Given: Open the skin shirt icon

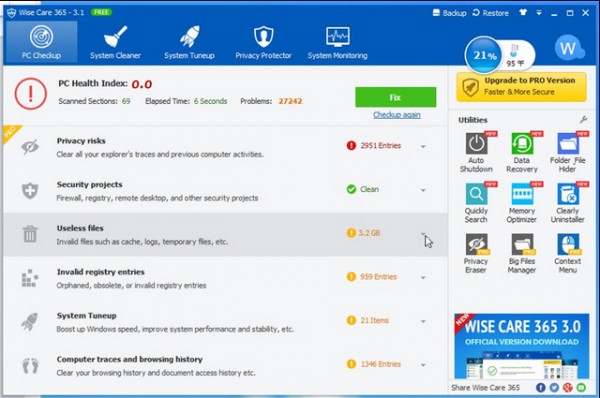Looking at the screenshot, I should click(x=523, y=13).
